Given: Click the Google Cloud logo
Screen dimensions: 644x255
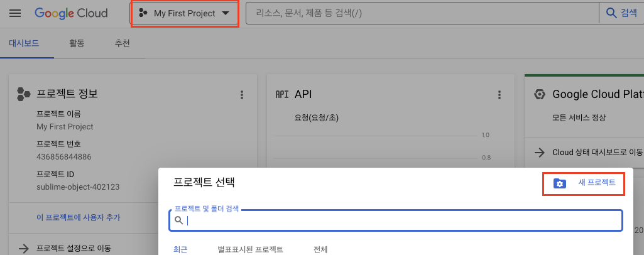Looking at the screenshot, I should click(71, 13).
